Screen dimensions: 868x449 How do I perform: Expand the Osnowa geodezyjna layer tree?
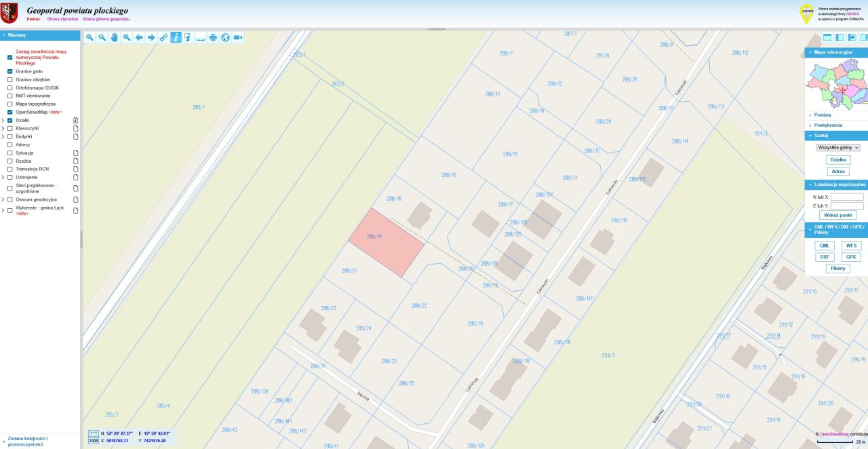(x=3, y=199)
